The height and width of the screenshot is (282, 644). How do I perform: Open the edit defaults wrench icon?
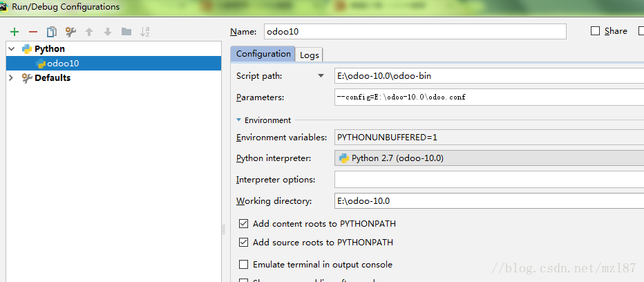pyautogui.click(x=70, y=32)
